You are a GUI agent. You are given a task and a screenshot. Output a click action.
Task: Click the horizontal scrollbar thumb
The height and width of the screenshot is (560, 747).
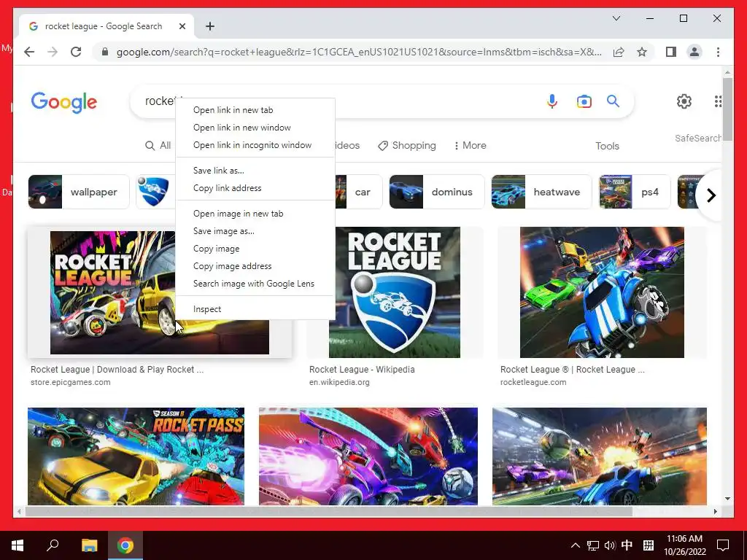pyautogui.click(x=329, y=511)
